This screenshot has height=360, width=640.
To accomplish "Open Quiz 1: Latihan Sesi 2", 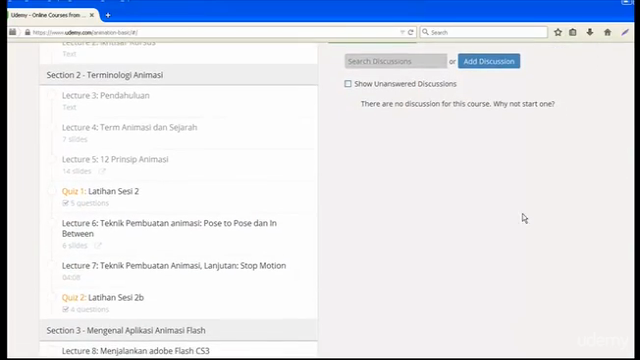I will coord(100,191).
